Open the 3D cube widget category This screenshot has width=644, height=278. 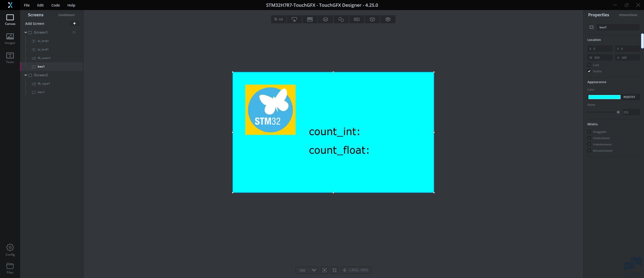pos(372,19)
